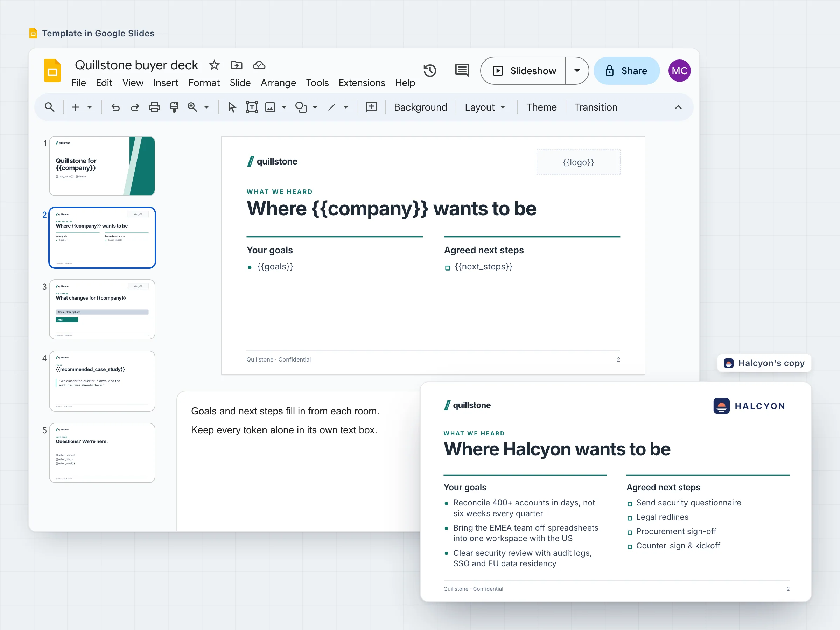Choose the select cursor tool
The width and height of the screenshot is (840, 630).
(x=232, y=107)
